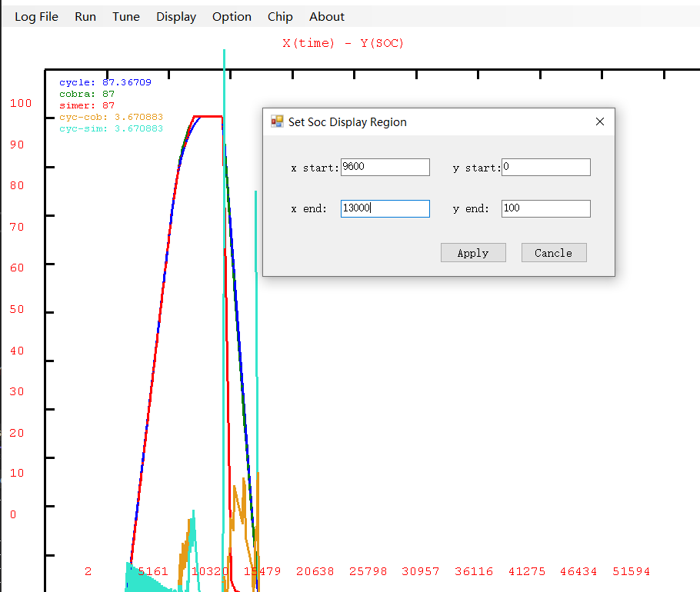
Task: Click the y-axis label 80
Action: [x=17, y=185]
